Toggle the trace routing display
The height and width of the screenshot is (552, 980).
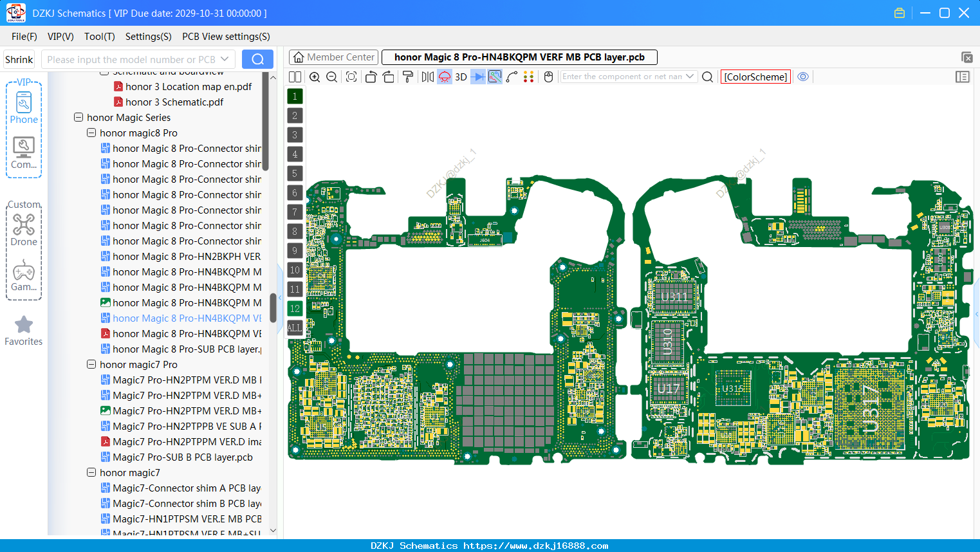[x=495, y=77]
